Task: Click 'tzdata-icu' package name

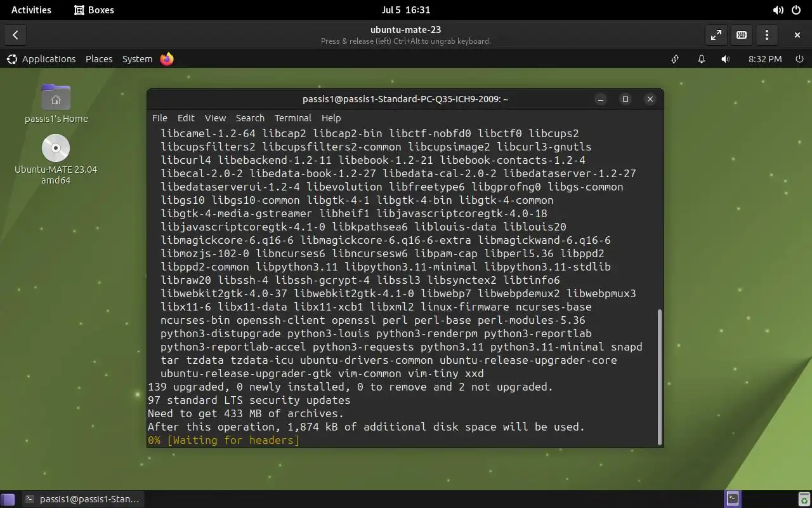Action: tap(262, 360)
